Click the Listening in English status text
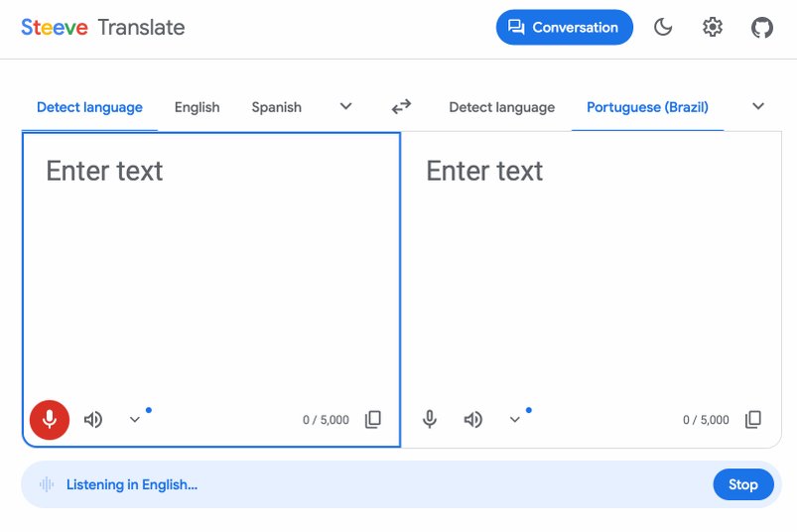This screenshot has width=797, height=532. [132, 484]
